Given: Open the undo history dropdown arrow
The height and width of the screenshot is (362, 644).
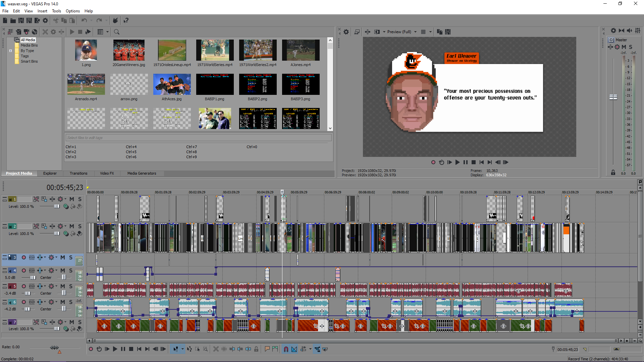Looking at the screenshot, I should pyautogui.click(x=91, y=21).
